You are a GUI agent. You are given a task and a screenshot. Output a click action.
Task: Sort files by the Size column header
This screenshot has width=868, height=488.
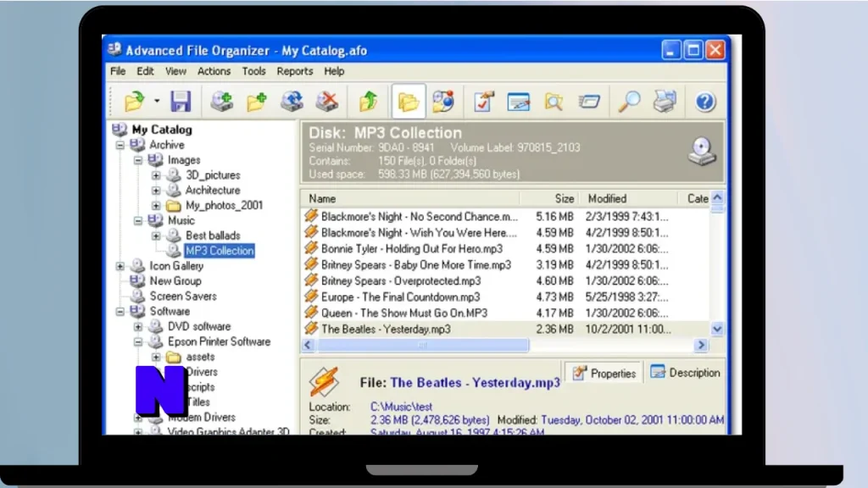pos(549,198)
